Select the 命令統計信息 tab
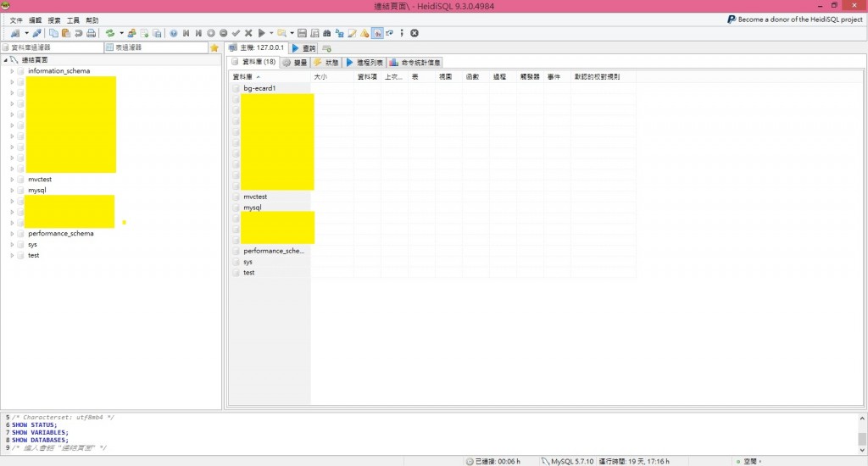Screen dimensions: 868x466 [x=415, y=63]
